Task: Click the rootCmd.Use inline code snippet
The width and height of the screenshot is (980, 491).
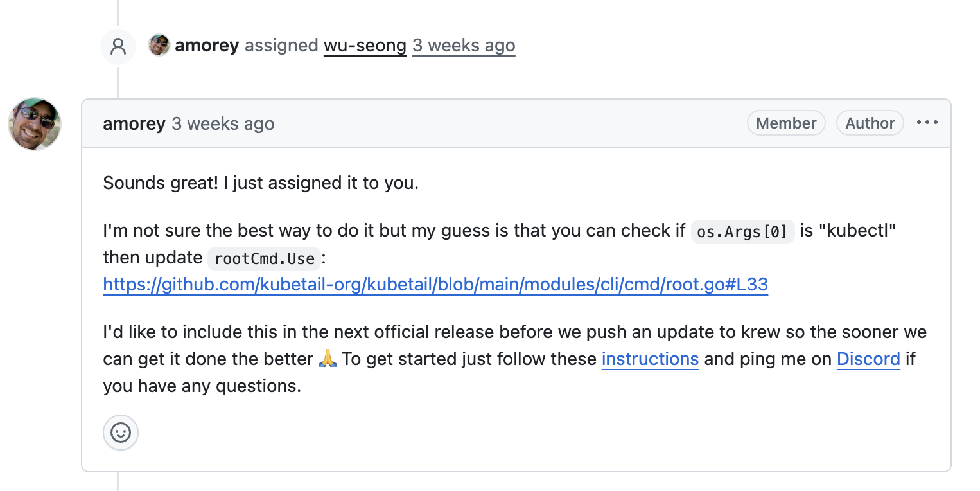Action: tap(264, 258)
